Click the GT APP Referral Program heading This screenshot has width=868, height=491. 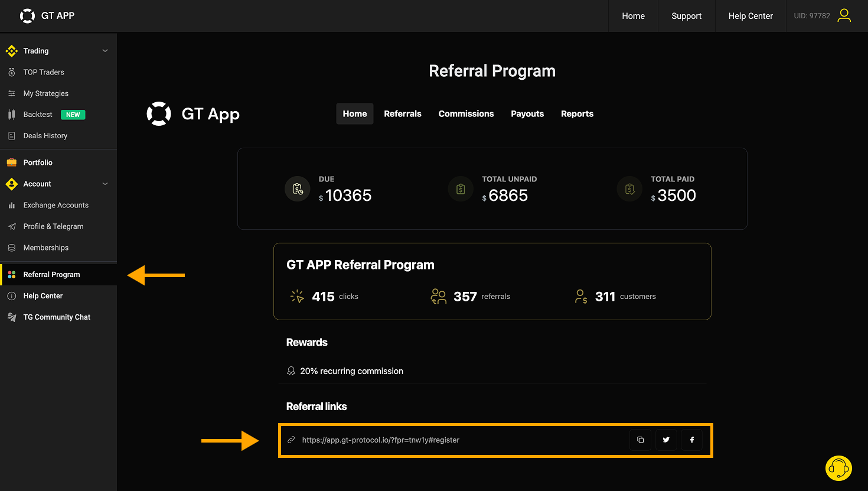pyautogui.click(x=360, y=265)
